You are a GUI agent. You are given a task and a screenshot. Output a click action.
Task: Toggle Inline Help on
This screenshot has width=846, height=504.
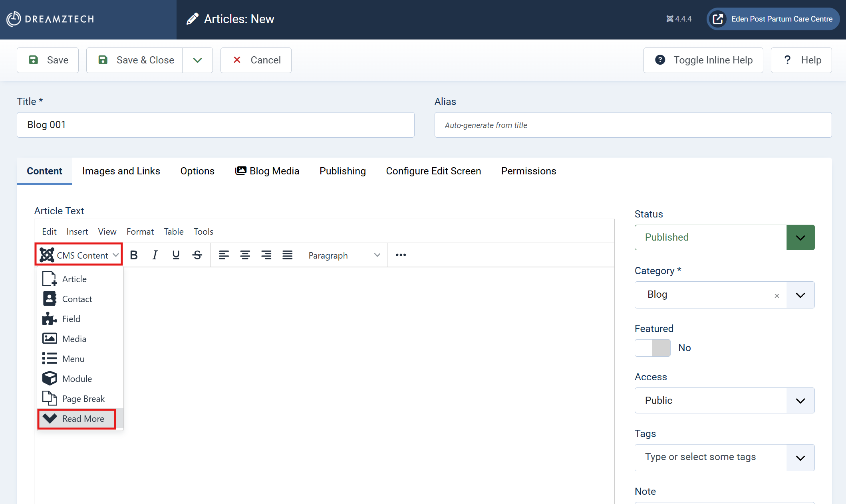click(703, 60)
